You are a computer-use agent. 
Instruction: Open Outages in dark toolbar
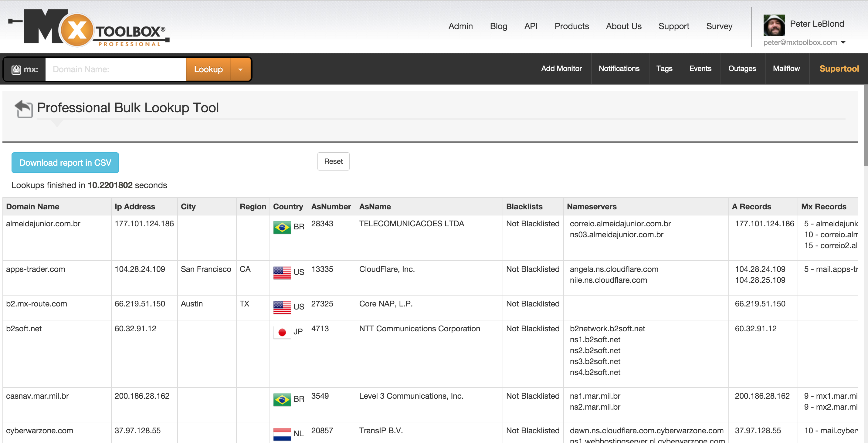(742, 69)
